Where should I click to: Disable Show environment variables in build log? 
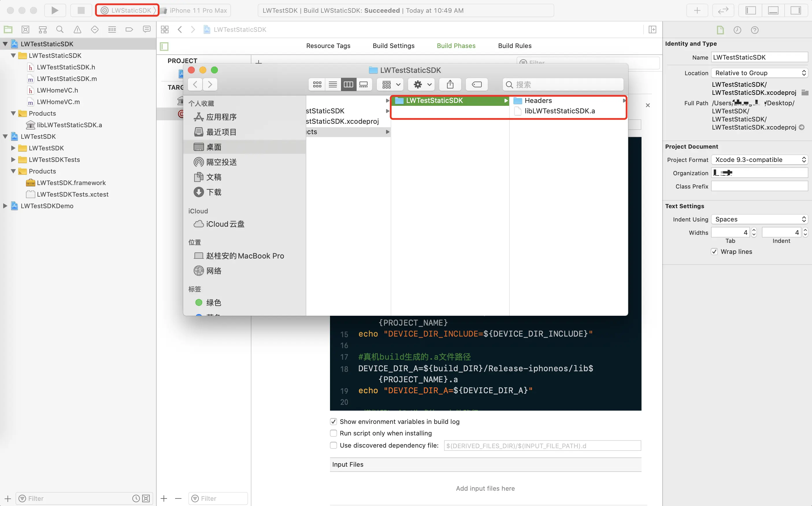click(333, 421)
